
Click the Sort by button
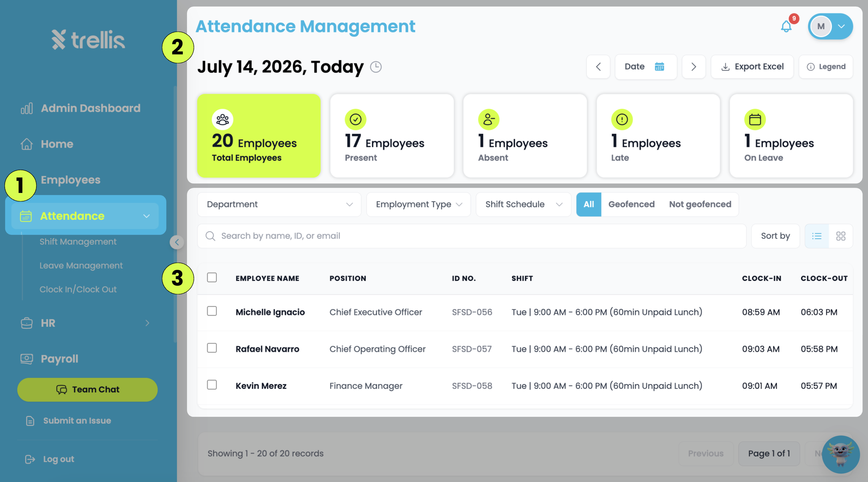pyautogui.click(x=775, y=236)
